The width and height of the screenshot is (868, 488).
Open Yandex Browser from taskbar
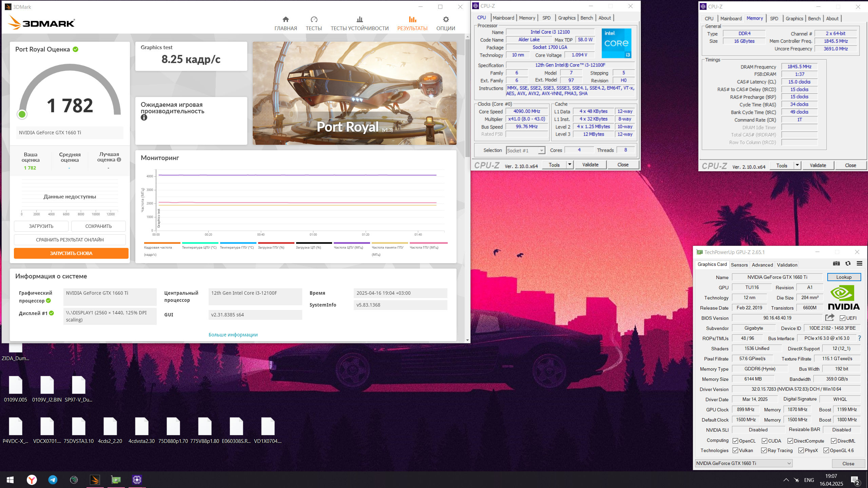tap(32, 480)
